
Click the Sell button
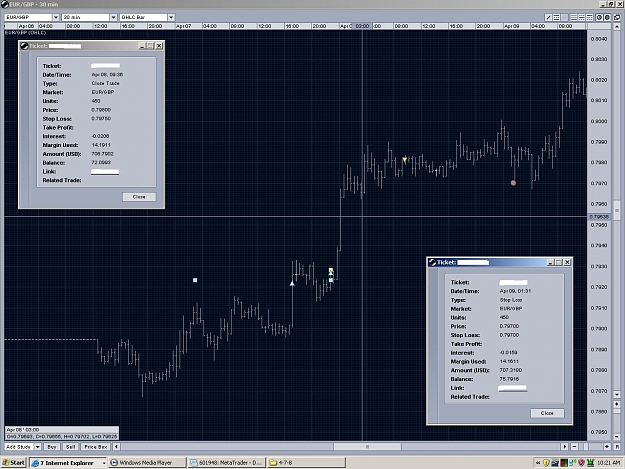(70, 447)
